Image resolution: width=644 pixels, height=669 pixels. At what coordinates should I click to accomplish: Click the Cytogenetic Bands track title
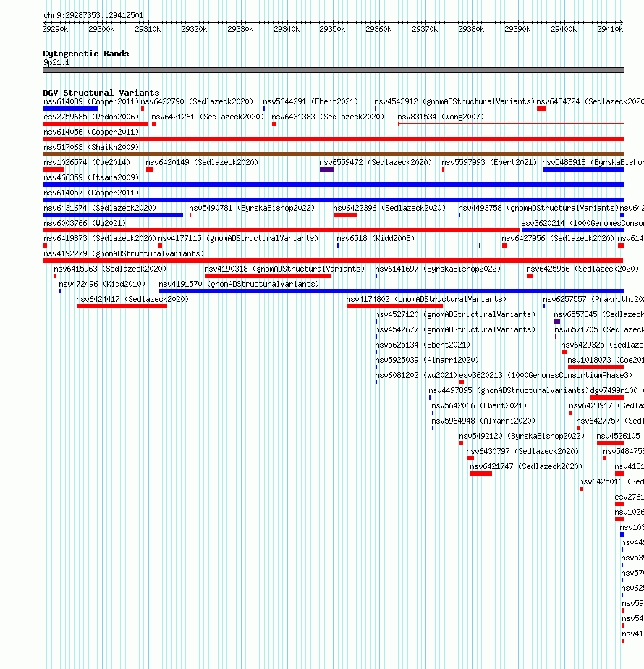click(x=86, y=54)
